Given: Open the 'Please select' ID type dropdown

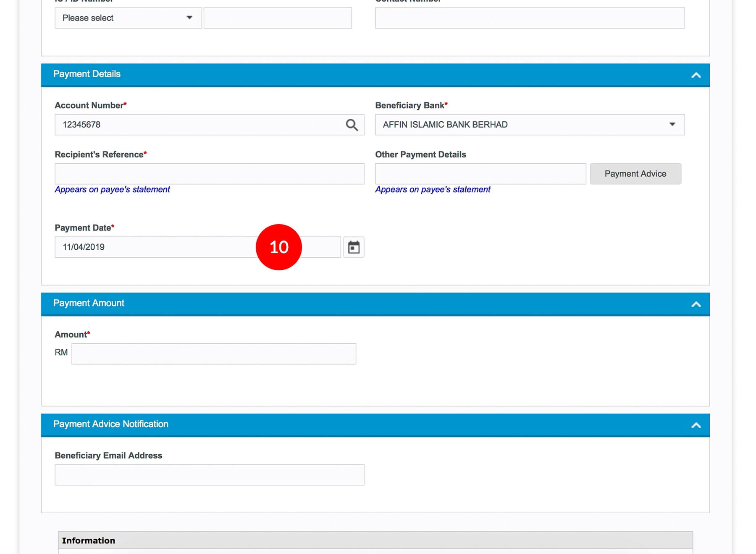Looking at the screenshot, I should [x=128, y=18].
